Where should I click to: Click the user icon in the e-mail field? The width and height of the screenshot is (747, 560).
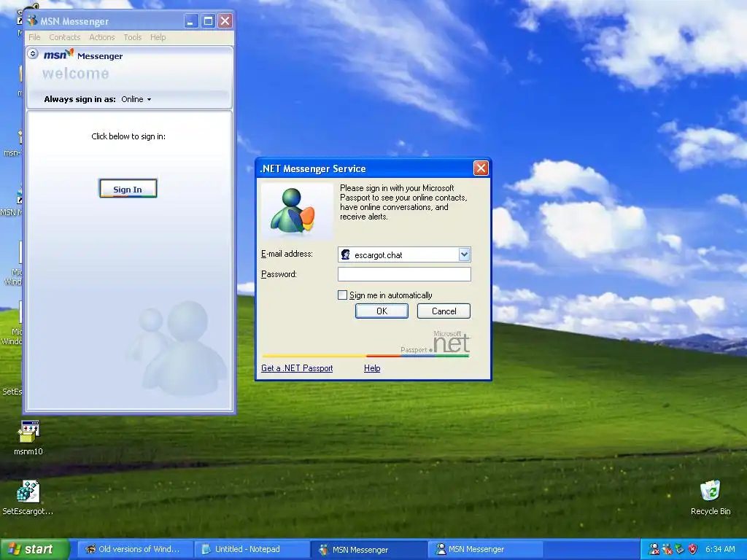click(x=345, y=254)
